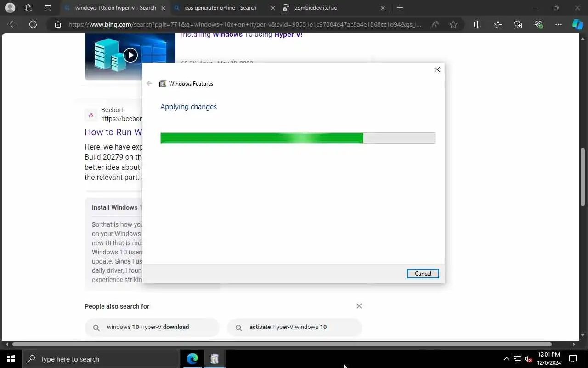The image size is (588, 368).
Task: Show hidden system tray icons
Action: [x=507, y=359]
